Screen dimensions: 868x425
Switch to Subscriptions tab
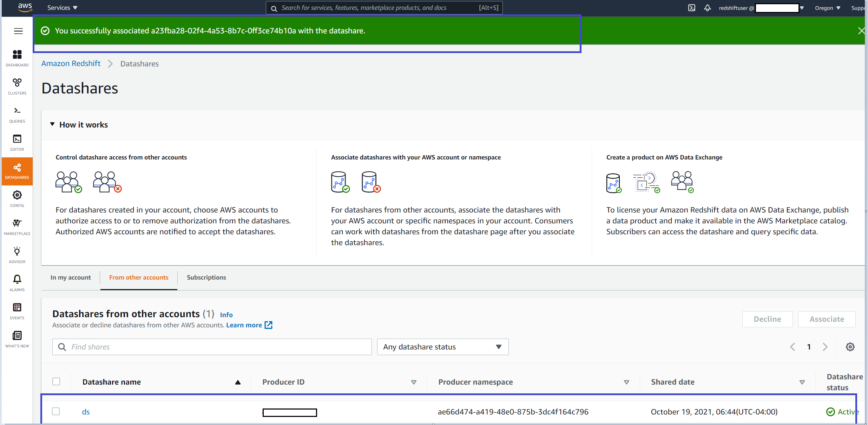click(x=206, y=277)
